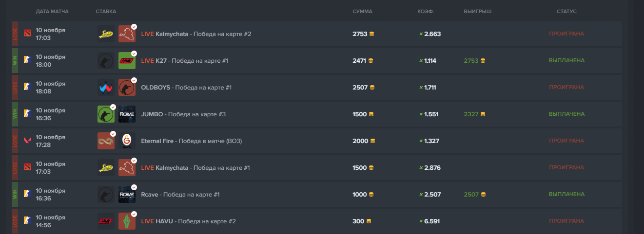Click the ДАТА МАТЧА column header
Screen dimensions: 644x234
(52, 11)
